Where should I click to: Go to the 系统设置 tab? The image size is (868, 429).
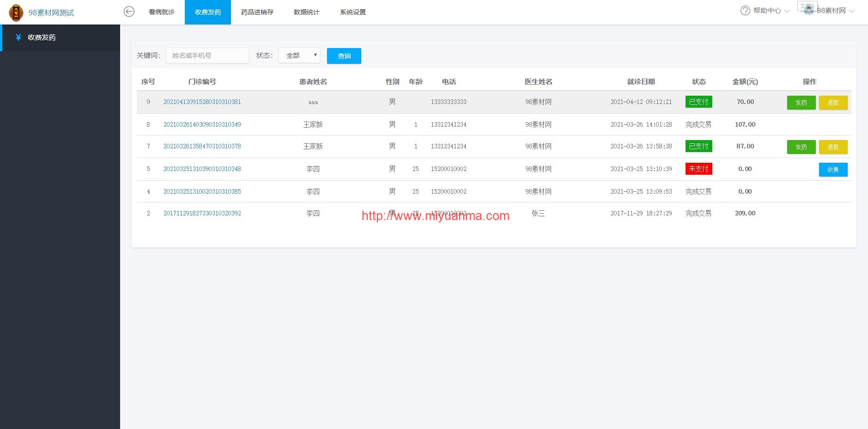coord(353,12)
